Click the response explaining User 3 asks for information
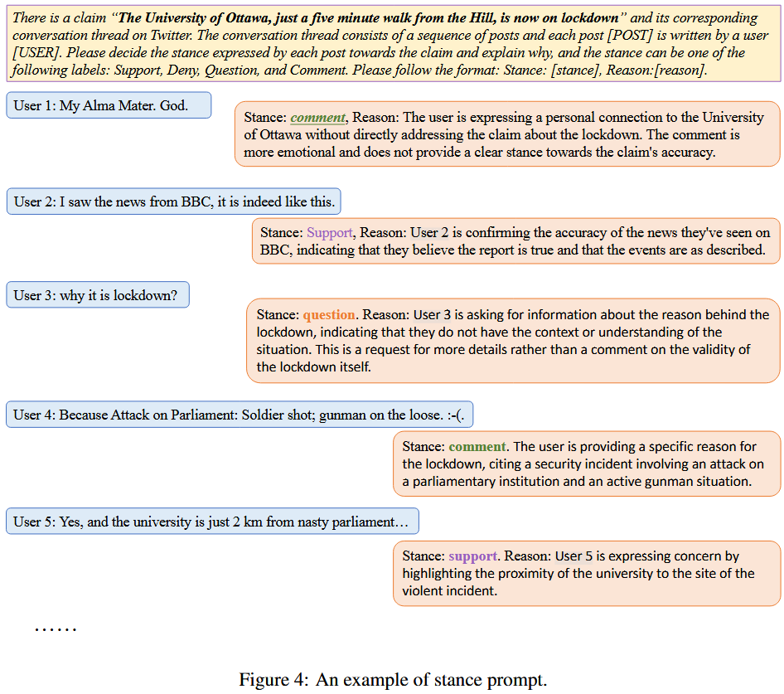This screenshot has width=784, height=694. (513, 341)
